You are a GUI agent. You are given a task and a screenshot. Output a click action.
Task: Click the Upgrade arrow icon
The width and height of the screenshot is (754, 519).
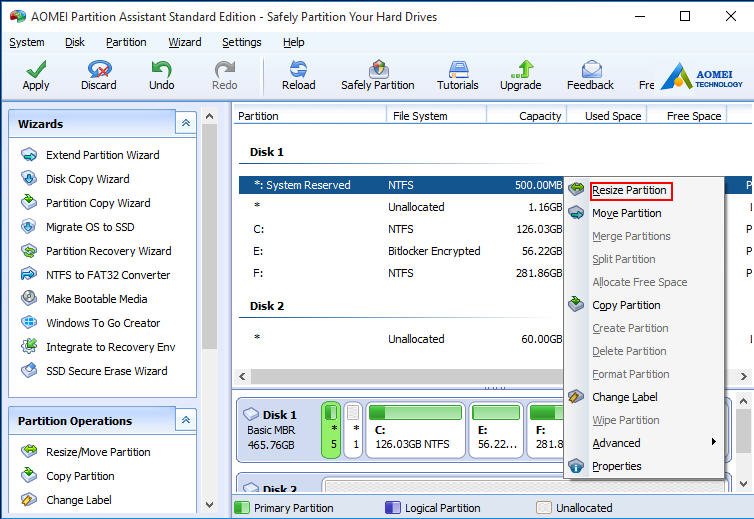[x=522, y=69]
